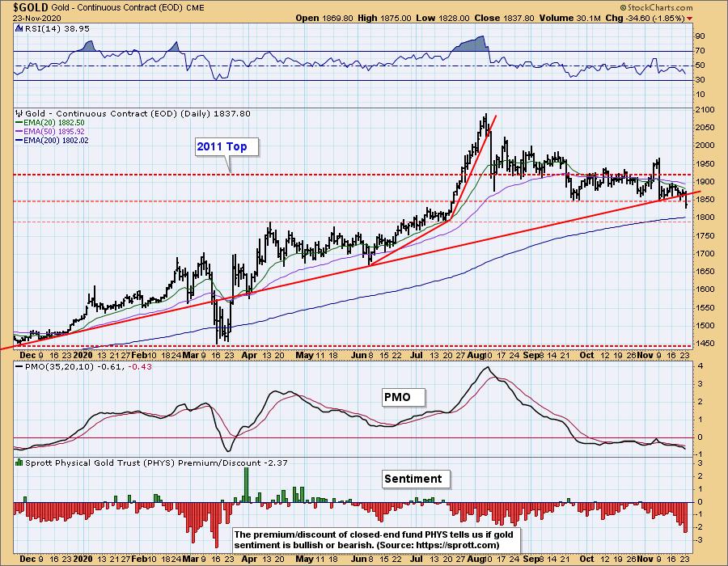Click the PMO(35,20,10) legend label

[83, 366]
